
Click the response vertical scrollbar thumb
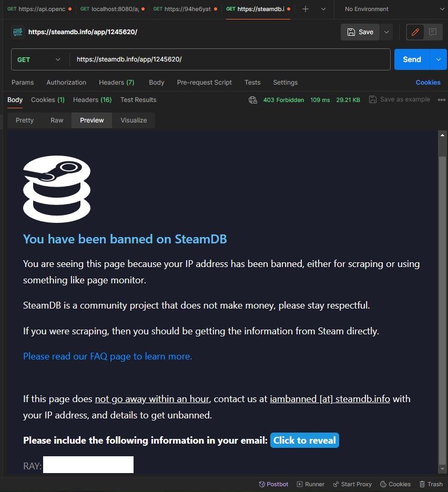pyautogui.click(x=442, y=311)
